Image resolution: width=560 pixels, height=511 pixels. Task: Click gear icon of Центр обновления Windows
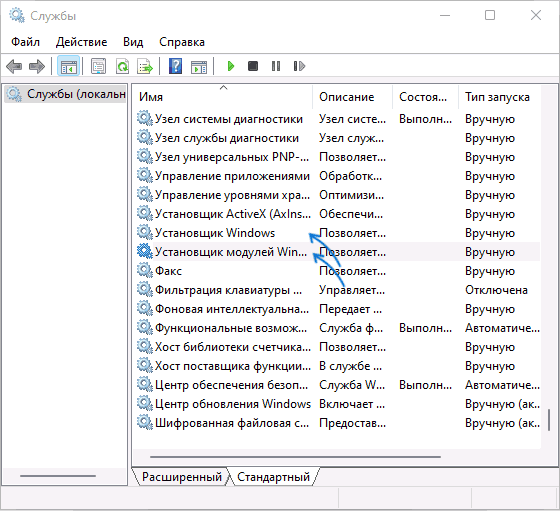pyautogui.click(x=145, y=403)
